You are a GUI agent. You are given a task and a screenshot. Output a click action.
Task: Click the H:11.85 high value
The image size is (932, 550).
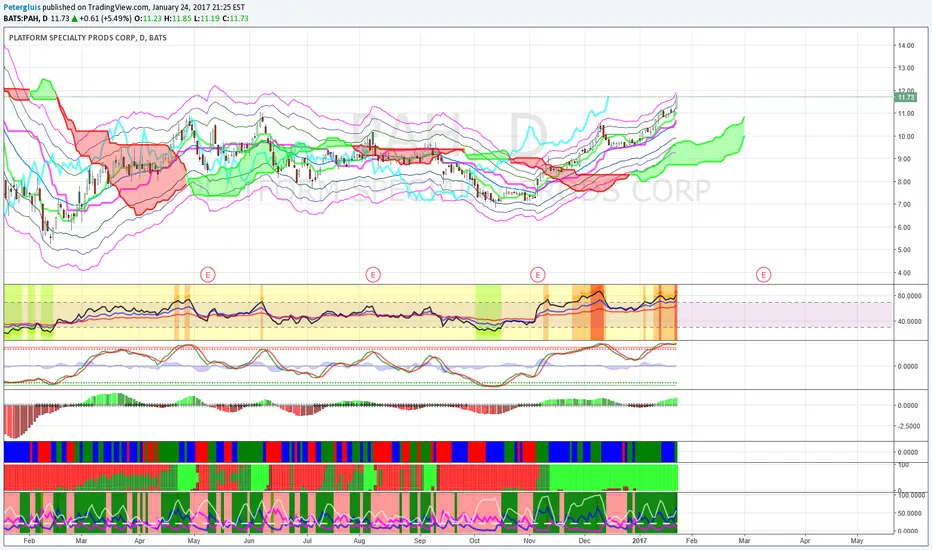click(178, 18)
